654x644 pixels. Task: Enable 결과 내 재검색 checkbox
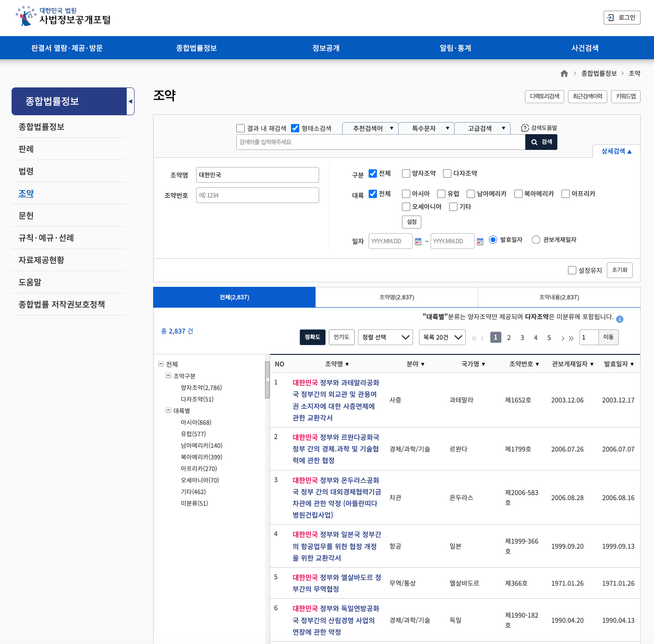point(241,128)
